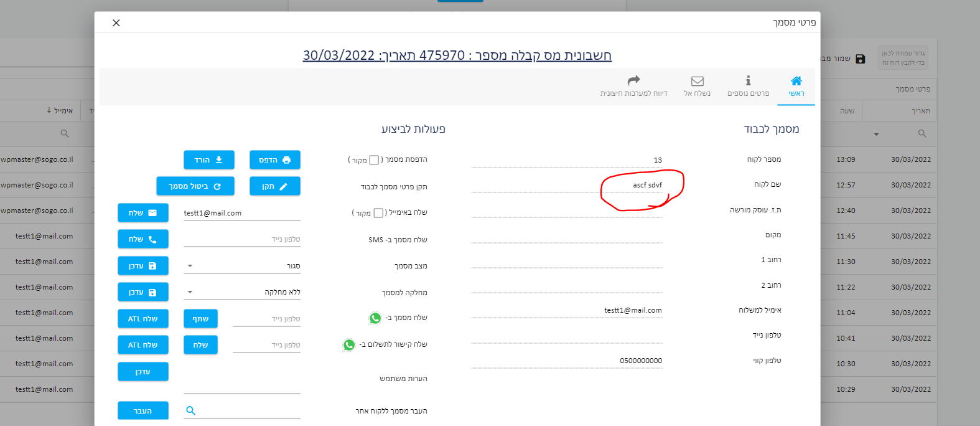Open the מחלקה למסמך dropdown showing ללא מחלקה

click(242, 292)
